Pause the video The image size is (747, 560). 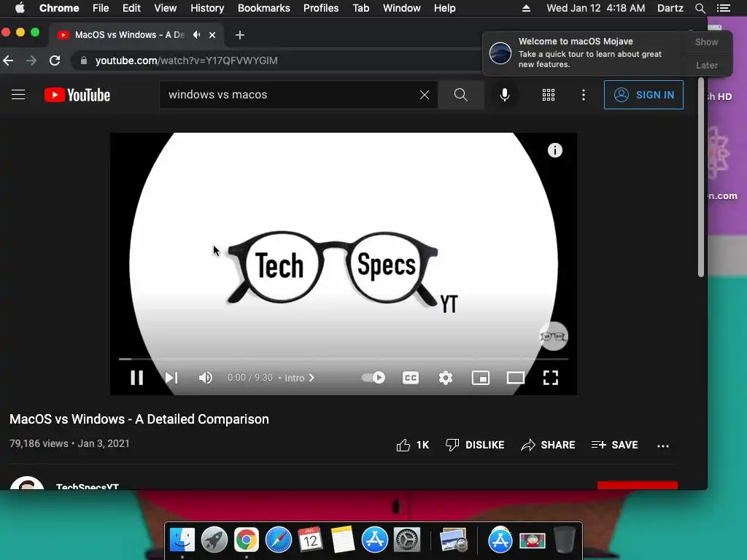[x=136, y=378]
